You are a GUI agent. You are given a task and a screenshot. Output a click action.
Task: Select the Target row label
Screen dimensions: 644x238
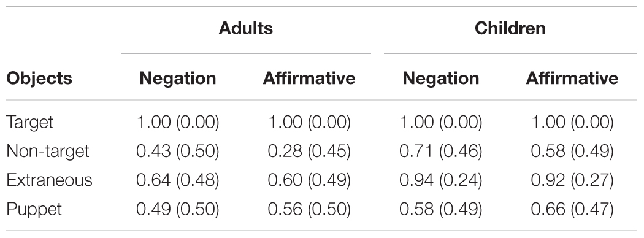pos(29,123)
